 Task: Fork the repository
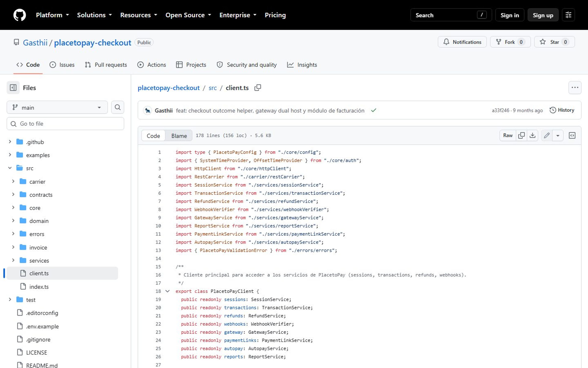point(510,42)
